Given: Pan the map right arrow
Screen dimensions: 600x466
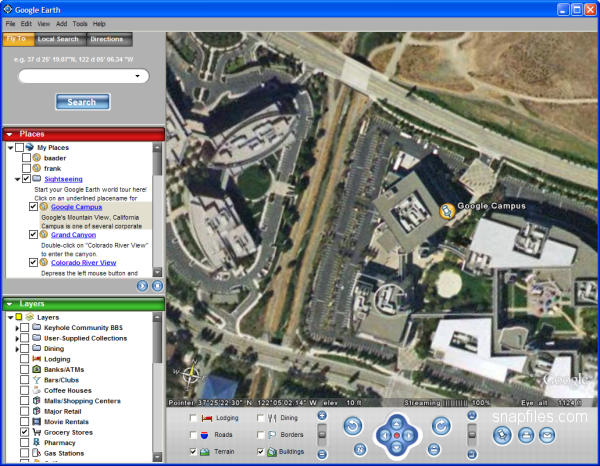Looking at the screenshot, I should pyautogui.click(x=409, y=435).
